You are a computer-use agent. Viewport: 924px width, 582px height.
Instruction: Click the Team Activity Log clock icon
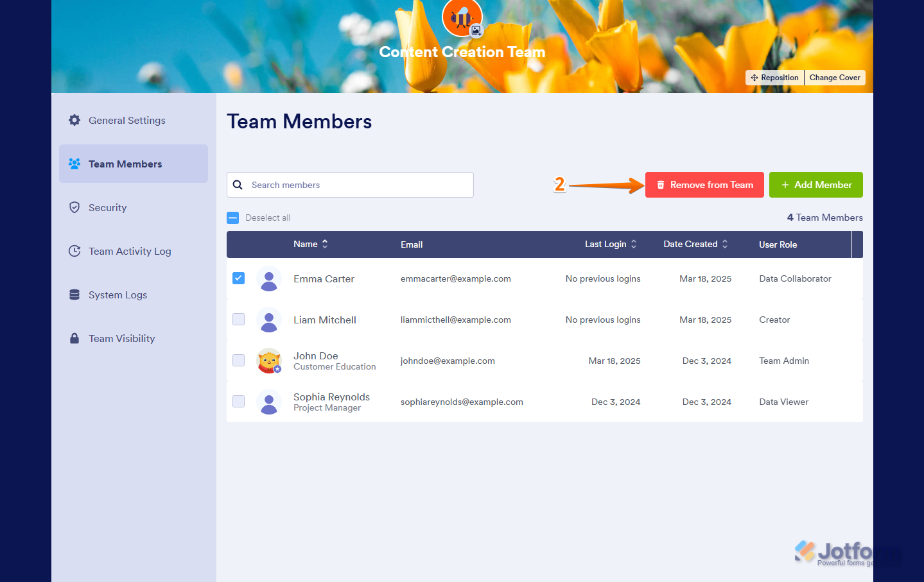point(74,251)
